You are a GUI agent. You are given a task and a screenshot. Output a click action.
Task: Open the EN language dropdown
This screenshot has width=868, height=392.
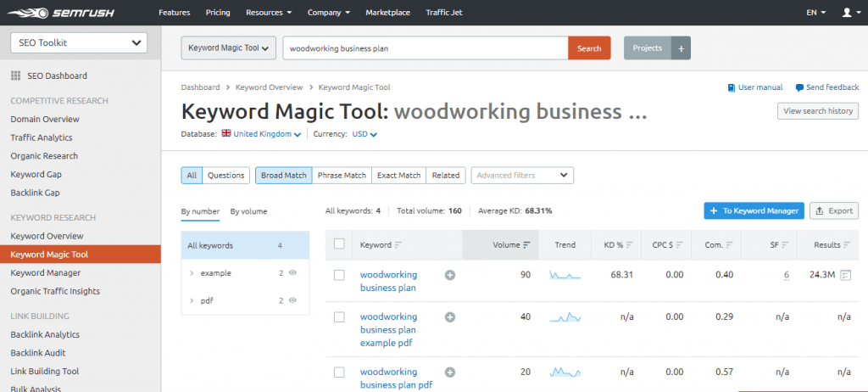tap(816, 12)
